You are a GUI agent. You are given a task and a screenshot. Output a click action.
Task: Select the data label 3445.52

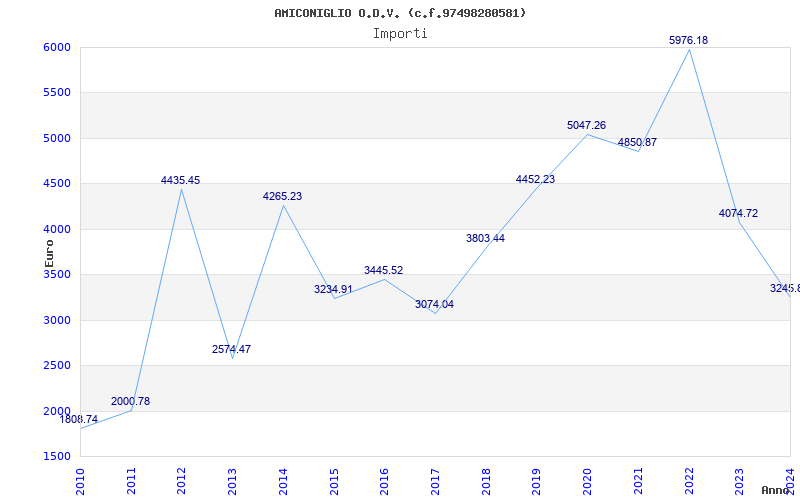[384, 270]
